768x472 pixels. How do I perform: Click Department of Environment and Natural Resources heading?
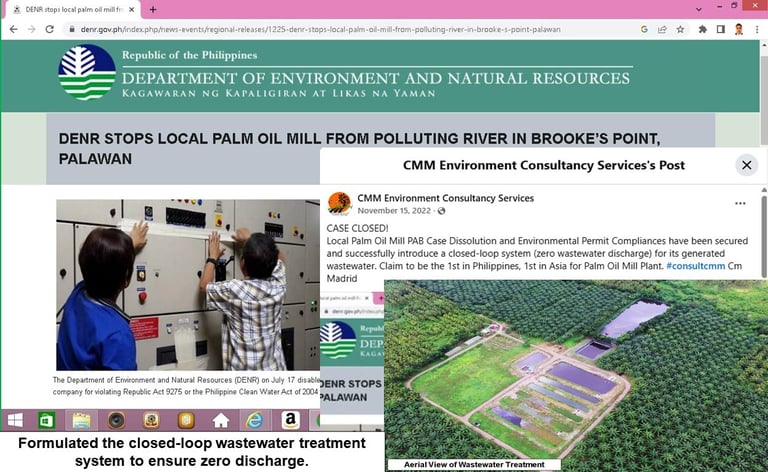tap(376, 78)
